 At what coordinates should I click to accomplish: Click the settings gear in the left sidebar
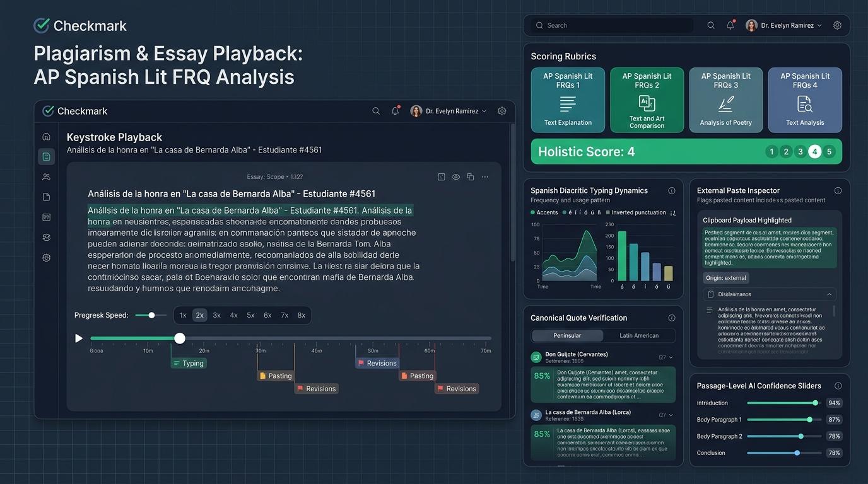coord(46,258)
